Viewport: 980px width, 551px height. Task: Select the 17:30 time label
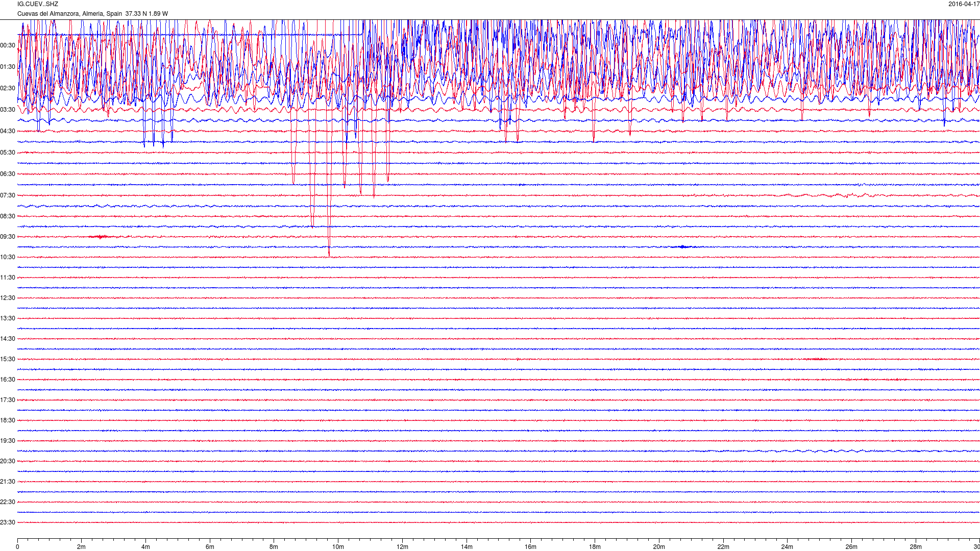click(x=8, y=400)
